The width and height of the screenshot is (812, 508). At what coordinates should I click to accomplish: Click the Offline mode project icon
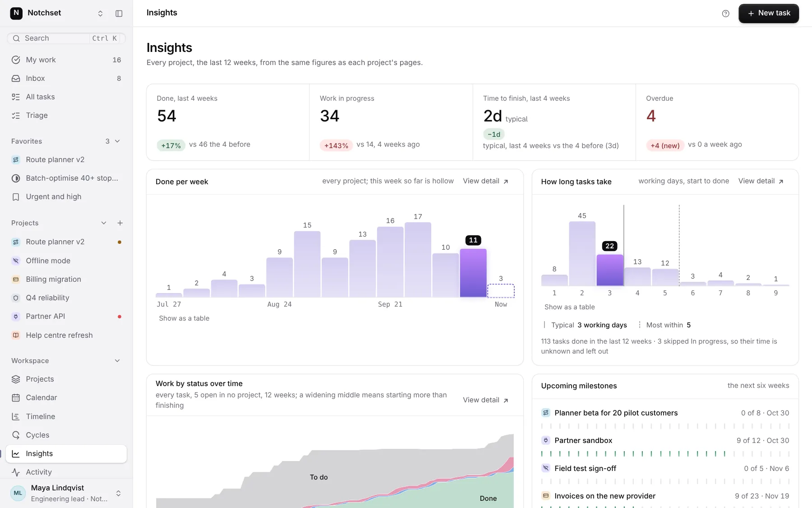(x=16, y=261)
